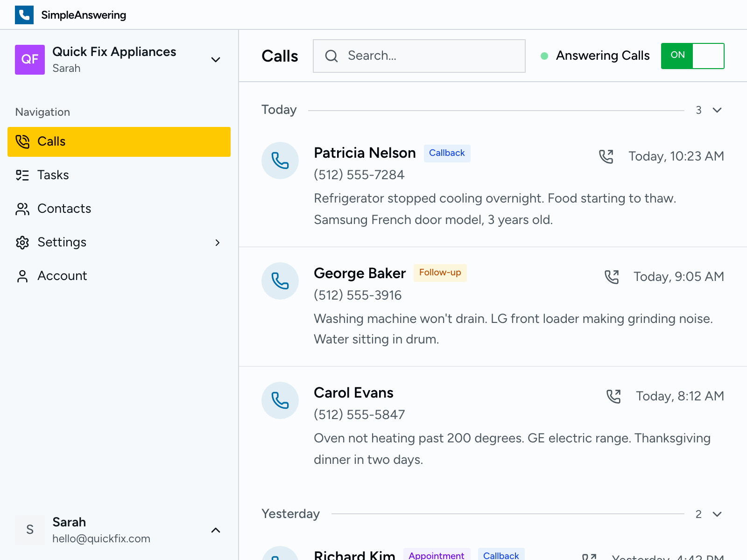Toggle the ON switch to disable call answering
This screenshot has height=560, width=747.
tap(692, 56)
